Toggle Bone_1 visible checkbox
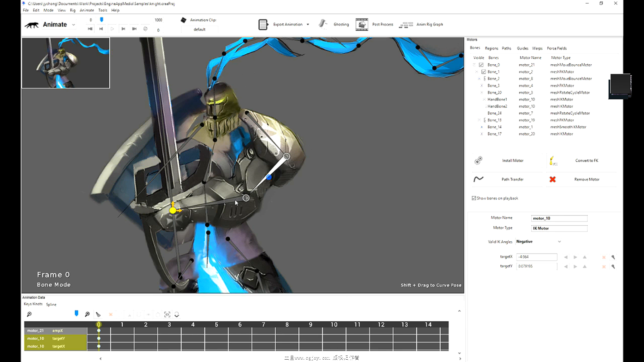 [483, 72]
